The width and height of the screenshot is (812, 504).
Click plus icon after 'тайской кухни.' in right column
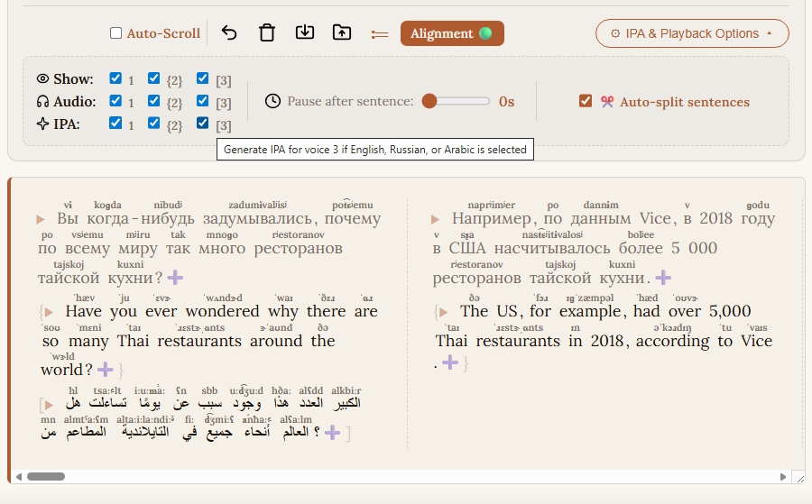coord(663,278)
